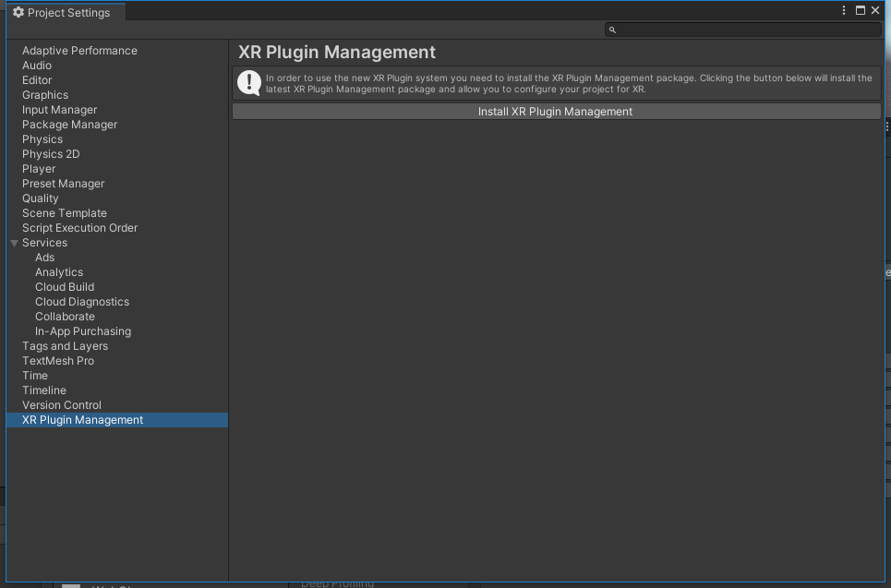The width and height of the screenshot is (891, 588).
Task: Select the Physics category
Action: click(42, 139)
